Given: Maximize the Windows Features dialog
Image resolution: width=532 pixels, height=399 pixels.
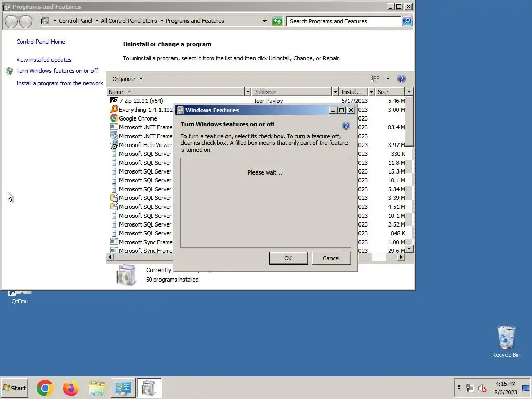Looking at the screenshot, I should (x=342, y=110).
